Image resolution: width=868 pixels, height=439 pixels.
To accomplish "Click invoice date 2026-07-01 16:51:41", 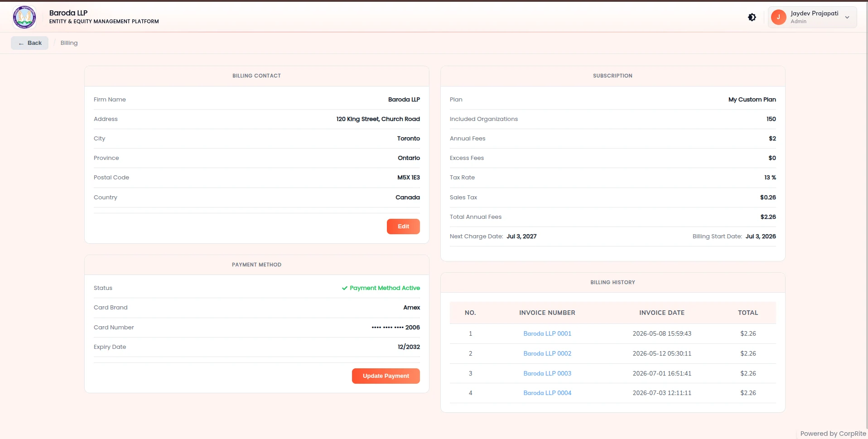I will coord(662,373).
